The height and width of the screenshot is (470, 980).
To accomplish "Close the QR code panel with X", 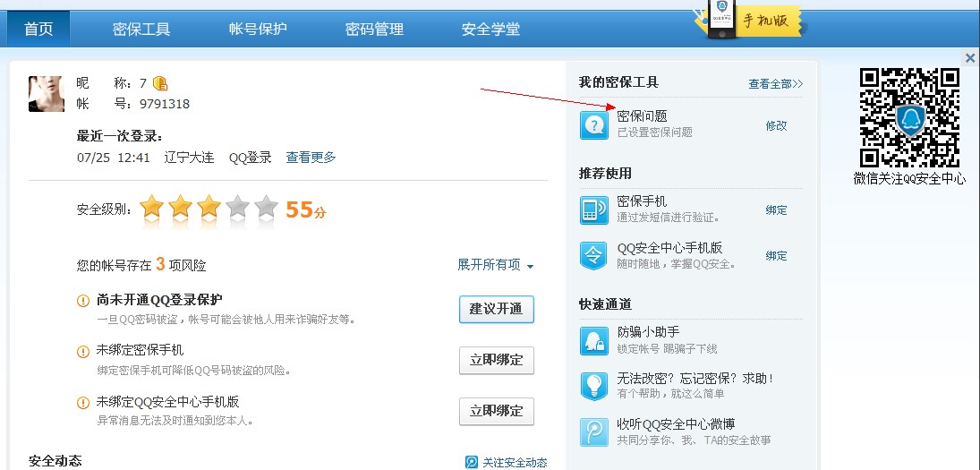I will point(970,58).
